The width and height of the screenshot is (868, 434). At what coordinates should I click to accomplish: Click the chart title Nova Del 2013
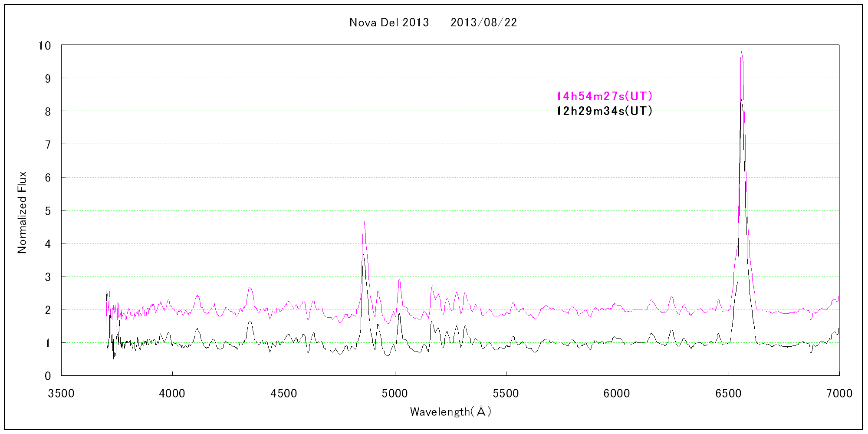tap(389, 23)
